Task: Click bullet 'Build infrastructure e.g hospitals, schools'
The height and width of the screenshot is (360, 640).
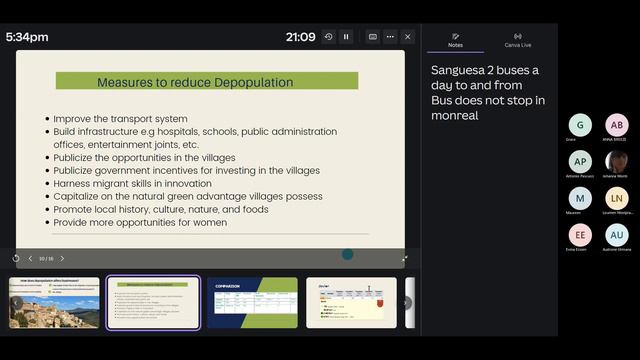Action: coord(195,138)
